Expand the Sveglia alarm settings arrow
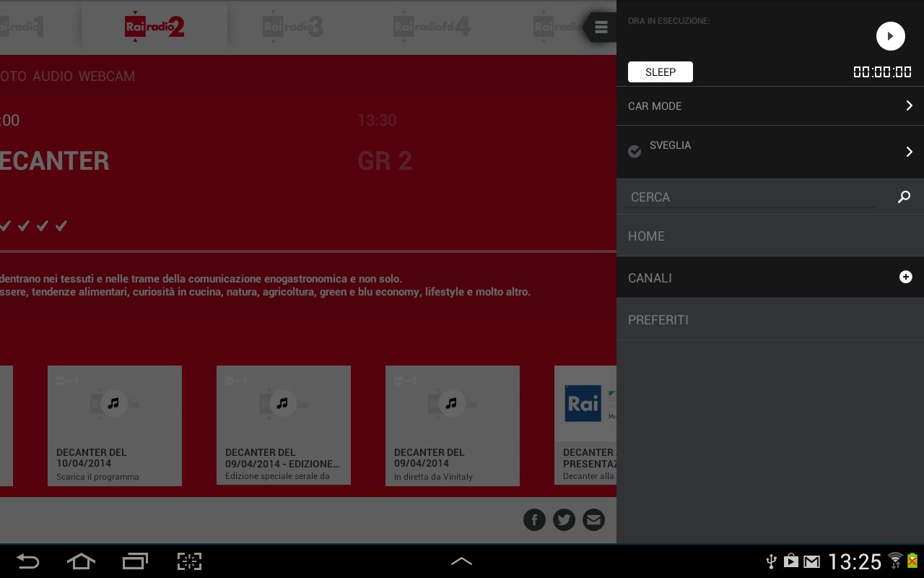The image size is (924, 578). [909, 152]
